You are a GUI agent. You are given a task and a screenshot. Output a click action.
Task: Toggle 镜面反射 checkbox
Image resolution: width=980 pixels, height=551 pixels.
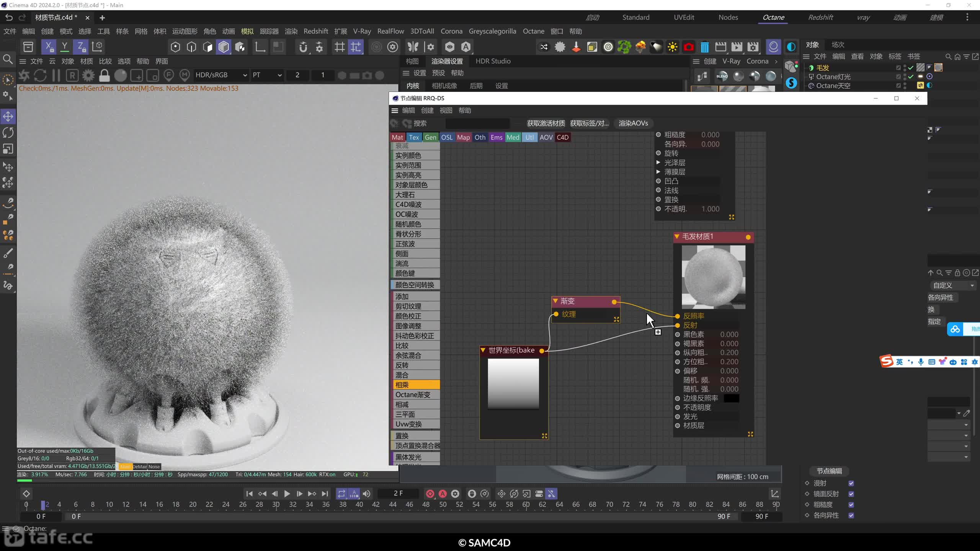coord(851,494)
